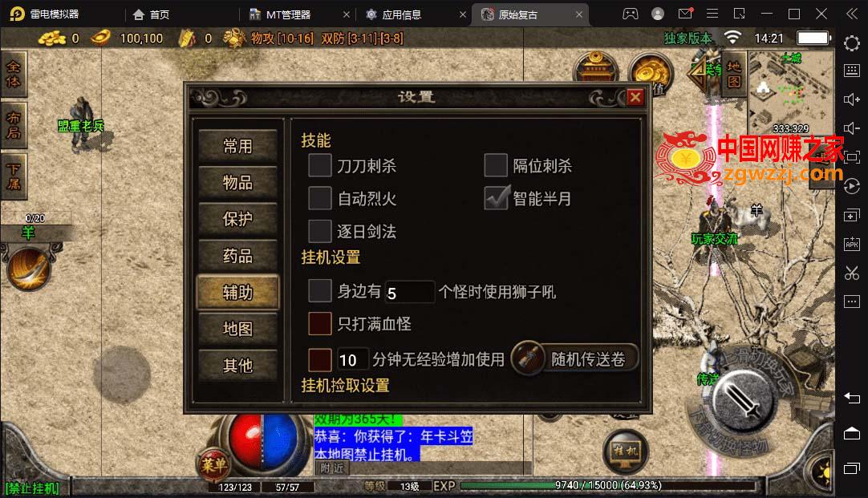Click the install APK icon in sidebar
868x498 pixels.
pyautogui.click(x=851, y=244)
